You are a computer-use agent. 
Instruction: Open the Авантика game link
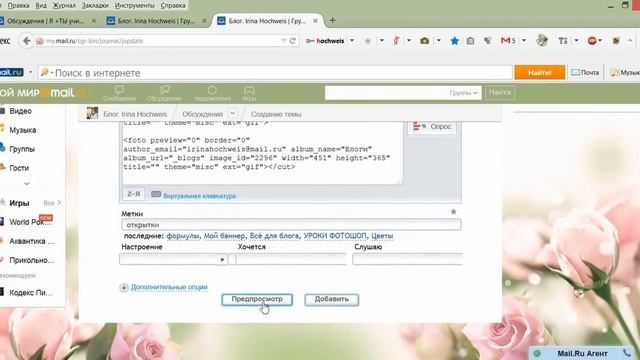31,241
